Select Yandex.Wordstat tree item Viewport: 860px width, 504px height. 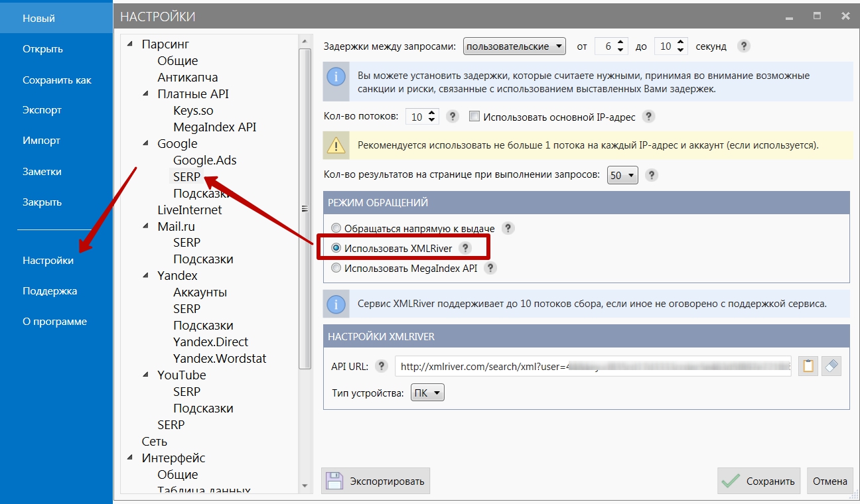coord(220,359)
